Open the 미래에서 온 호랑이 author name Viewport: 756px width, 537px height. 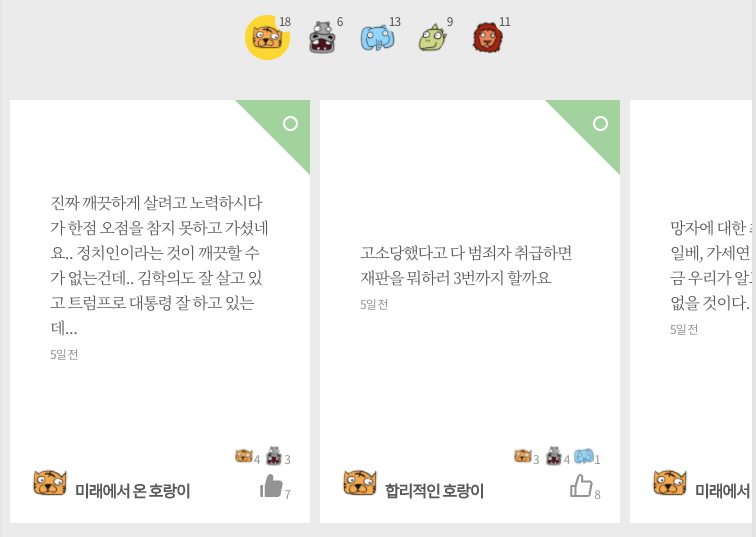pyautogui.click(x=133, y=491)
